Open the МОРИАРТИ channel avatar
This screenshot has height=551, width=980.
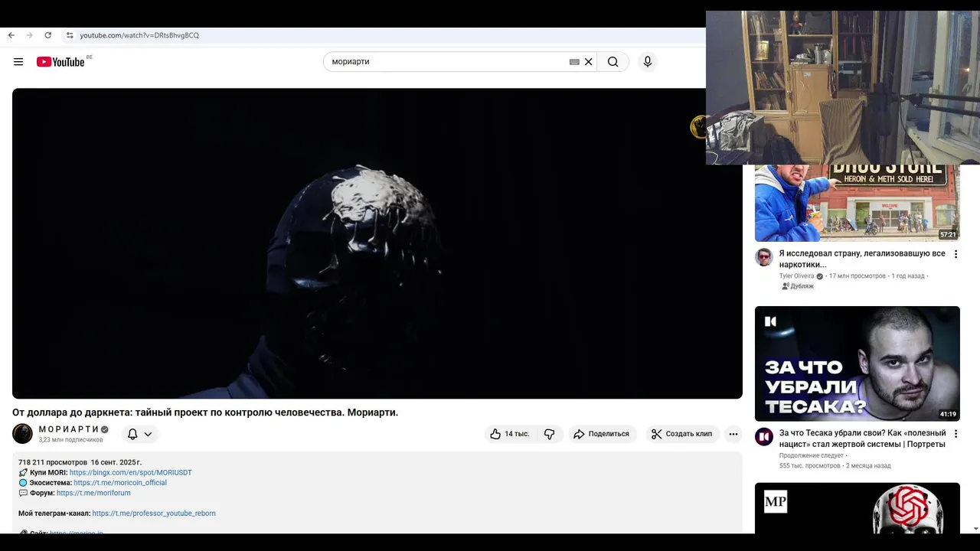22,434
